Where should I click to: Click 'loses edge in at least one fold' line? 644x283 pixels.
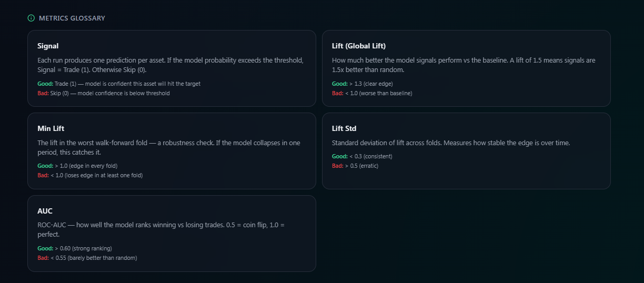(90, 175)
